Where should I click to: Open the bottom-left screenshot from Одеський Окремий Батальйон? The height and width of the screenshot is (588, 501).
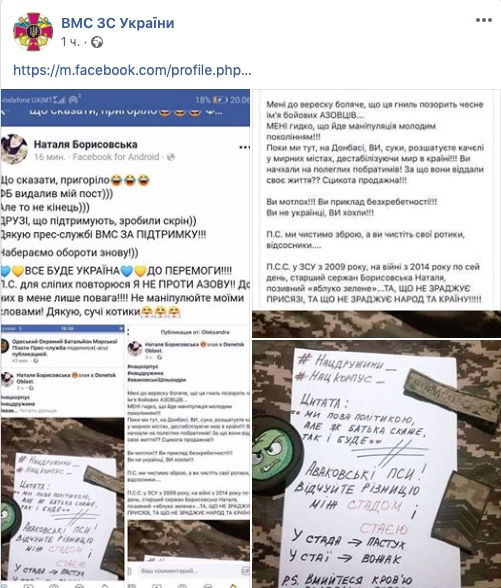click(x=63, y=456)
